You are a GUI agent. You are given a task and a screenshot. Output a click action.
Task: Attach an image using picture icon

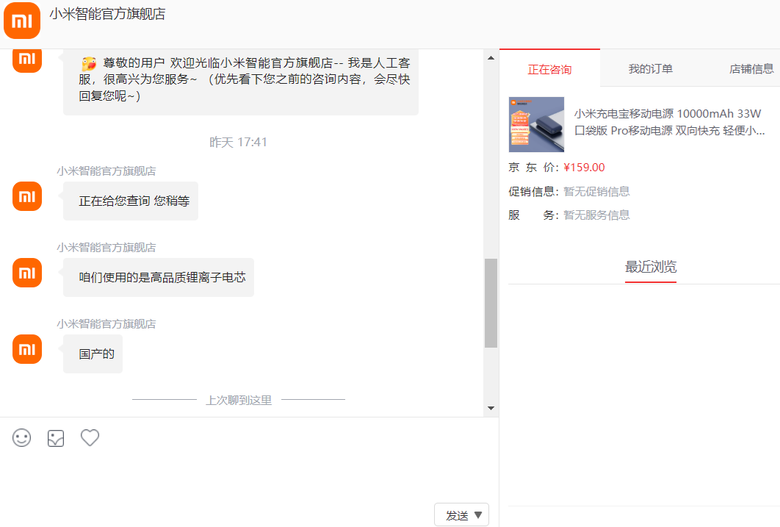(x=56, y=438)
